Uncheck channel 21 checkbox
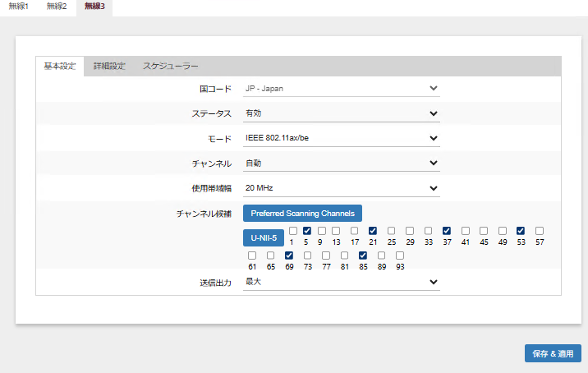Viewport: 588px width, 373px height. coord(373,231)
